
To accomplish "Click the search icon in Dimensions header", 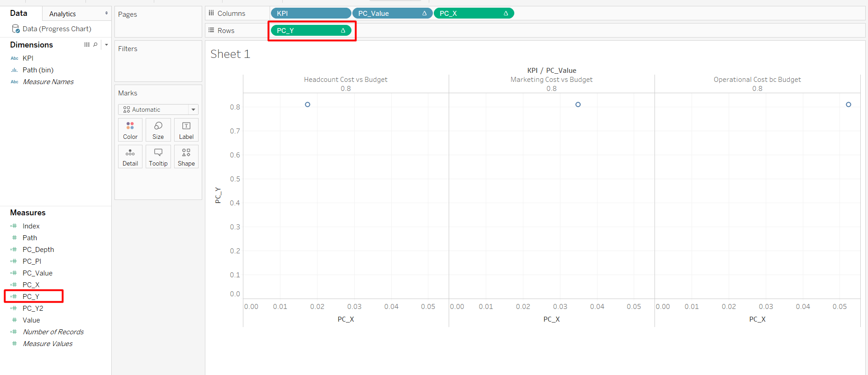I will pyautogui.click(x=95, y=44).
